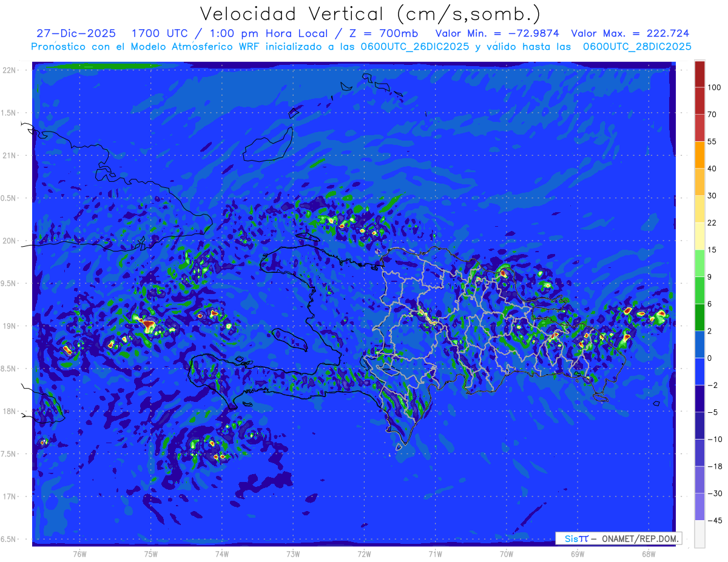The width and height of the screenshot is (728, 562).
Task: Click the blue legend segment between 0 and 2
Action: tap(699, 344)
